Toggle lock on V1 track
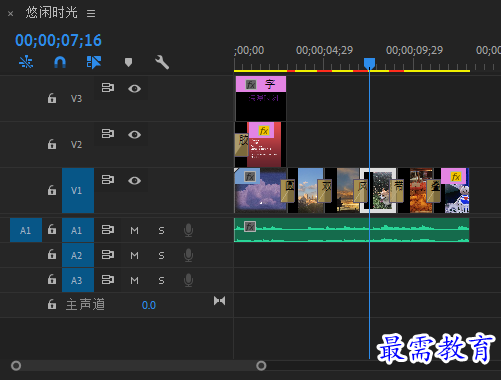The height and width of the screenshot is (380, 501). tap(52, 190)
